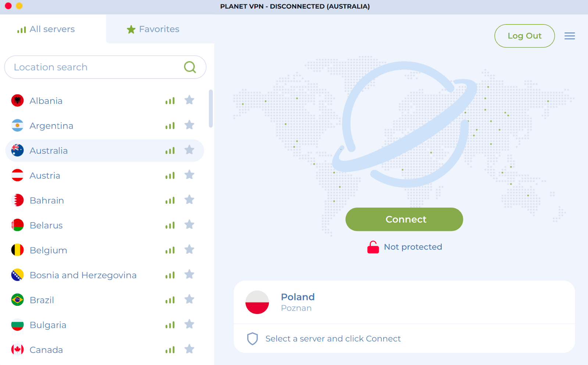Viewport: 588px width, 365px height.
Task: Choose Bulgaria server
Action: tap(105, 325)
